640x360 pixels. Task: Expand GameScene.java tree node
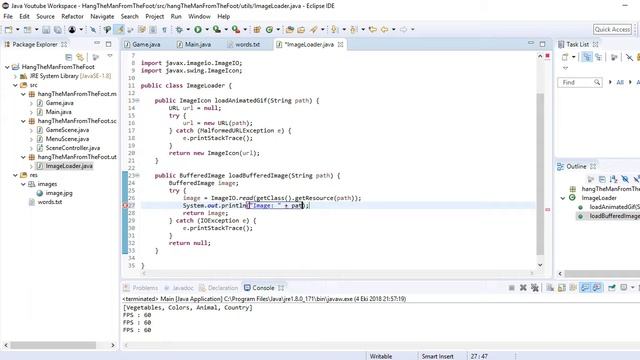[31, 130]
